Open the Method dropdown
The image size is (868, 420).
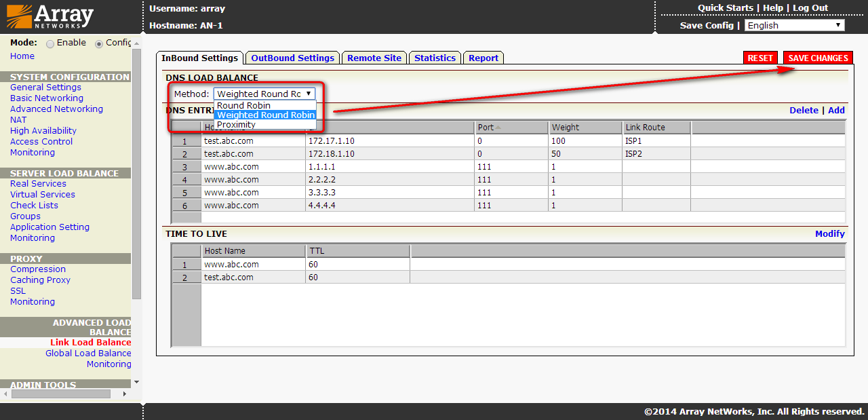point(264,94)
